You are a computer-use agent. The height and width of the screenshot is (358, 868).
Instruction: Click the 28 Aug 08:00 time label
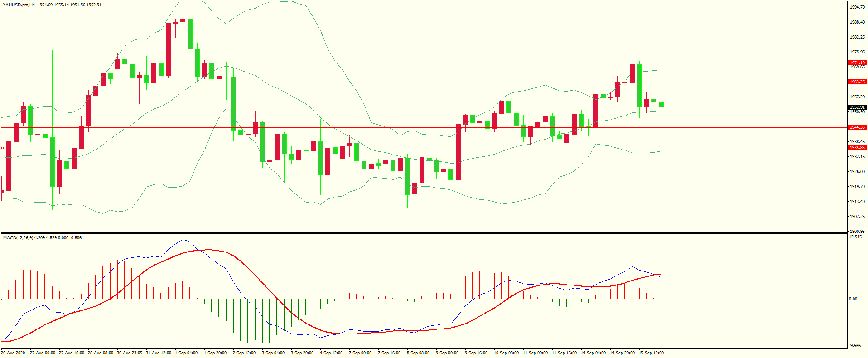pos(101,353)
